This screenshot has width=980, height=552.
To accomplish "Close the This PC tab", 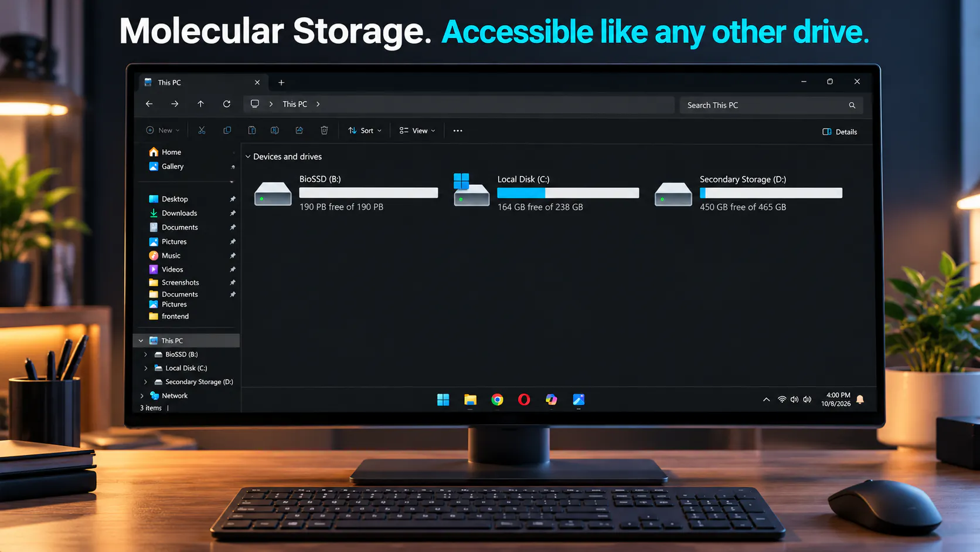I will click(257, 83).
